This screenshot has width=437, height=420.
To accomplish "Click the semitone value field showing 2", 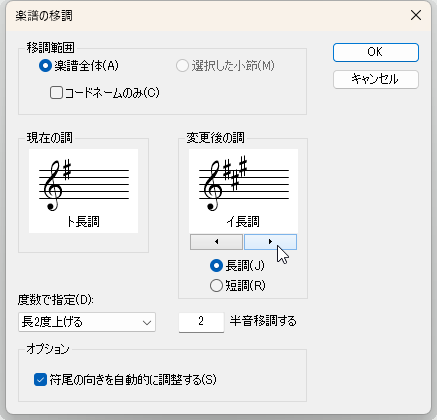I will coord(201,322).
